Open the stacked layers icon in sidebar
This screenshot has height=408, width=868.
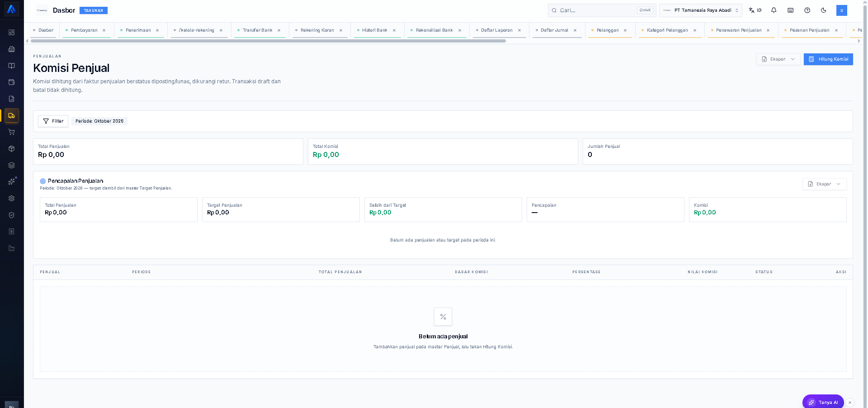[12, 165]
